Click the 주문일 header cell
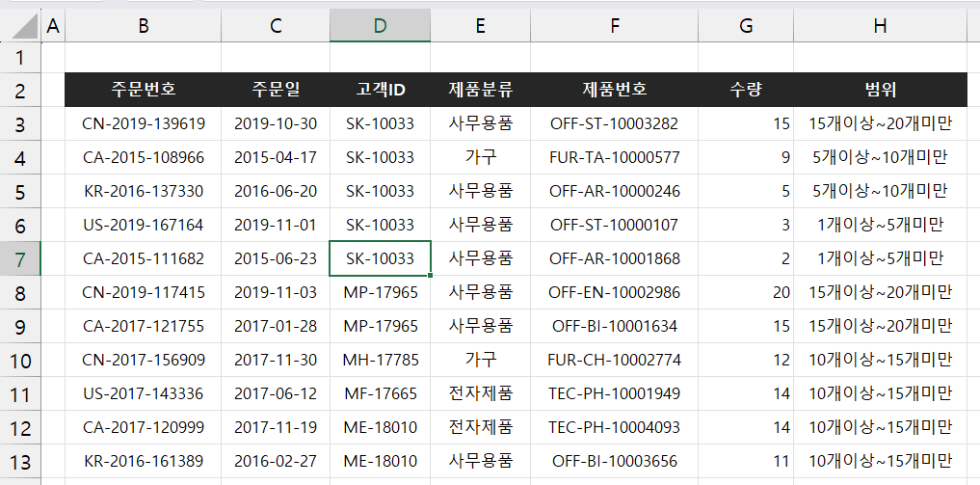Screen dimensions: 980x485 (x=276, y=90)
